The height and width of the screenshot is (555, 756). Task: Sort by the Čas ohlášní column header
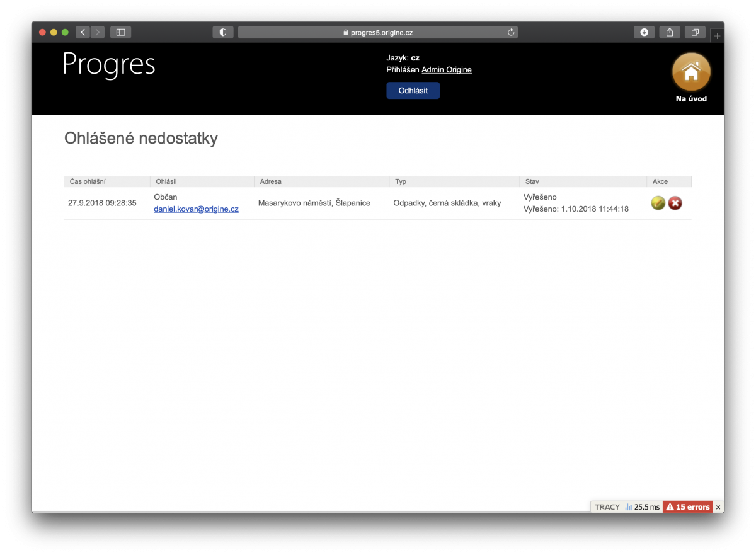85,181
